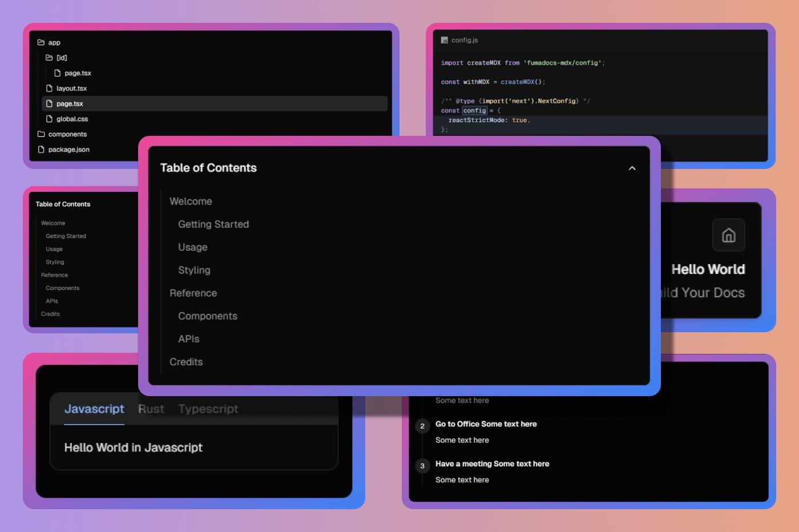Click the file icon next to layout.tsx

pyautogui.click(x=50, y=88)
